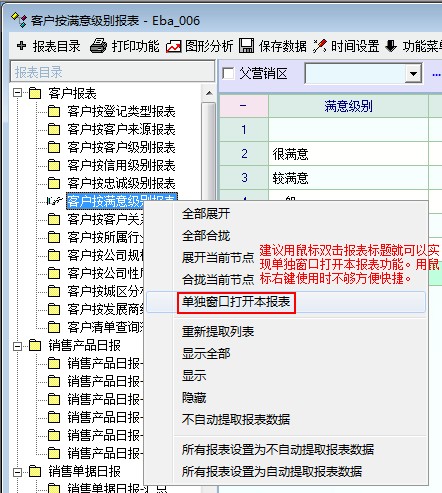Select tree item 客户按客户级别报表
The image size is (442, 493).
pos(121,147)
